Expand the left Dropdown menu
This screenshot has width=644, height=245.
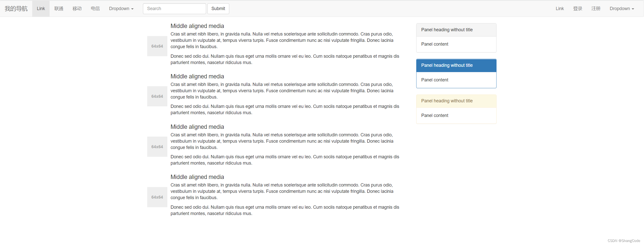(121, 9)
